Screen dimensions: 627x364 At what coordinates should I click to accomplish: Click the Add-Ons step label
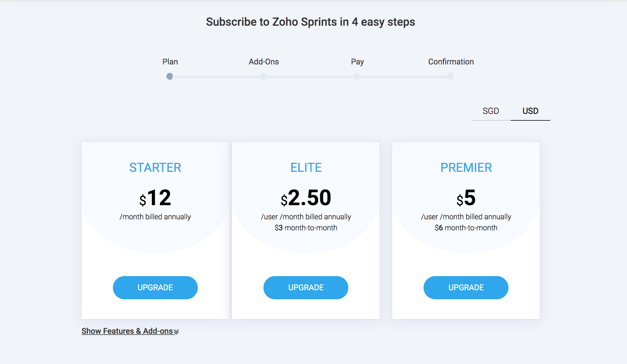tap(264, 62)
